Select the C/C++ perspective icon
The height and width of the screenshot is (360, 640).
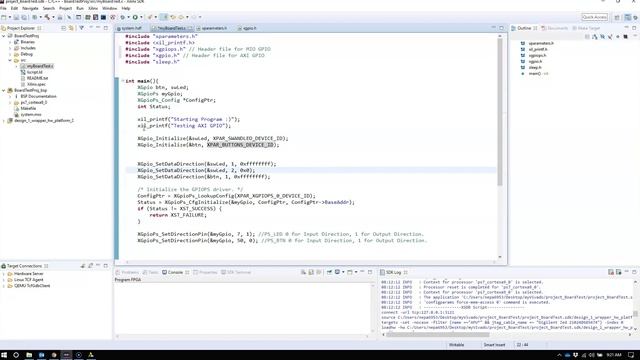click(627, 17)
